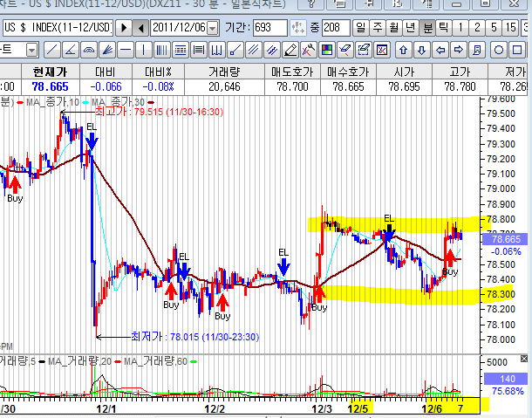Switch chart period to 주 (weekly)
The image size is (532, 418).
377,27
